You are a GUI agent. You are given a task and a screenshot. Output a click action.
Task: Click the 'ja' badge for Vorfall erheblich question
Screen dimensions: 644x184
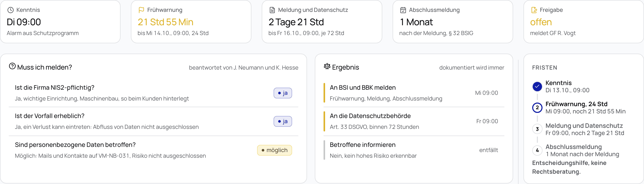pyautogui.click(x=283, y=121)
